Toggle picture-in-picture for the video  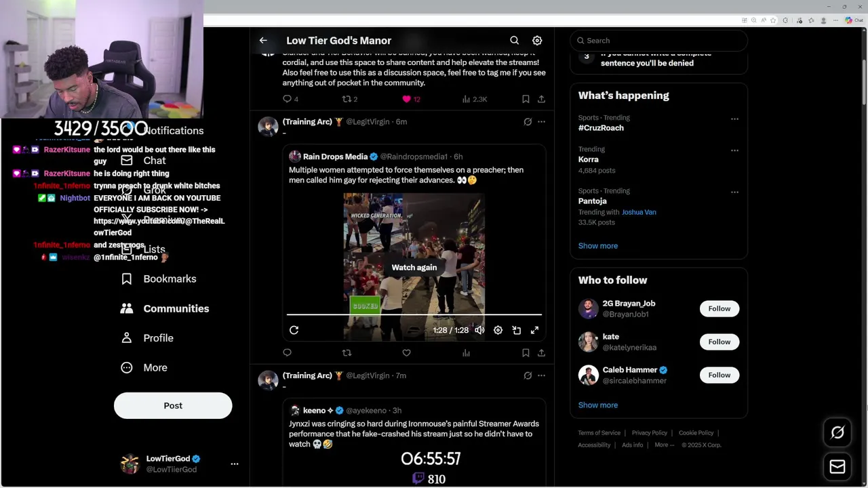pyautogui.click(x=516, y=330)
